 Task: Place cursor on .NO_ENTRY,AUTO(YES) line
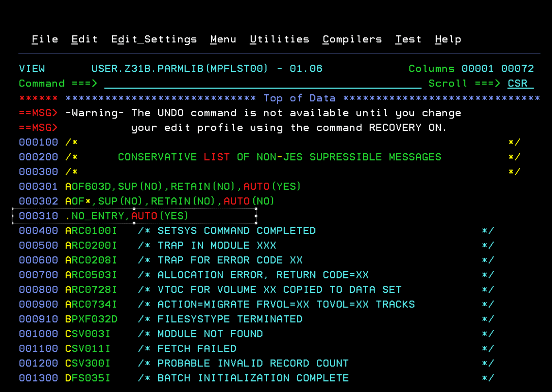coord(127,216)
